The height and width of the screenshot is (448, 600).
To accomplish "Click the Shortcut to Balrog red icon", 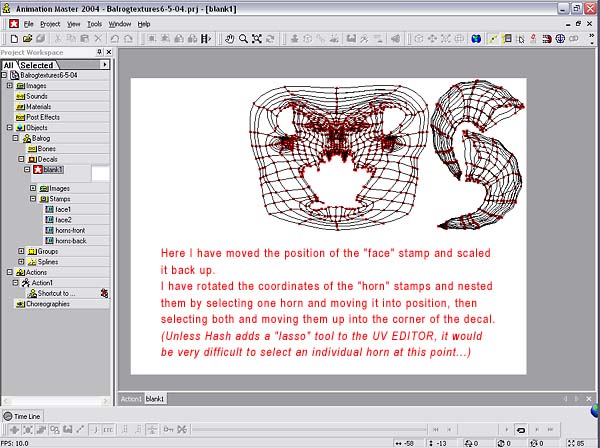I will tap(103, 293).
